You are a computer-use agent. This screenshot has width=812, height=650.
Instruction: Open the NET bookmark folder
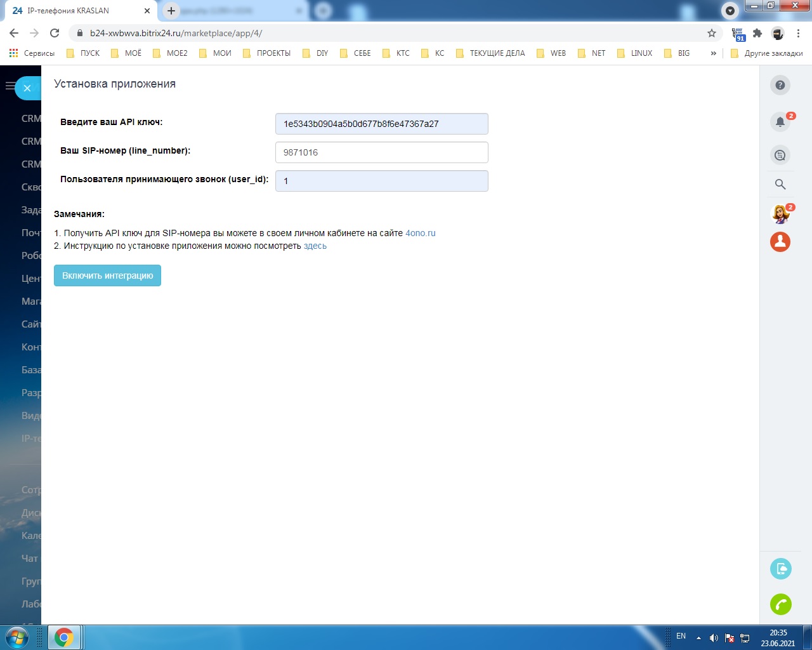pos(592,53)
